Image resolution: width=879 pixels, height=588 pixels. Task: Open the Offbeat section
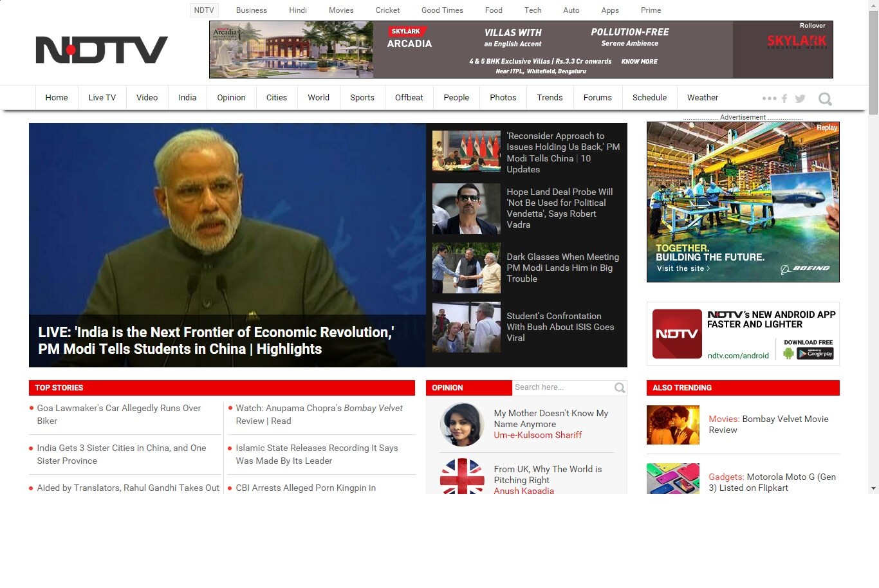pos(409,98)
